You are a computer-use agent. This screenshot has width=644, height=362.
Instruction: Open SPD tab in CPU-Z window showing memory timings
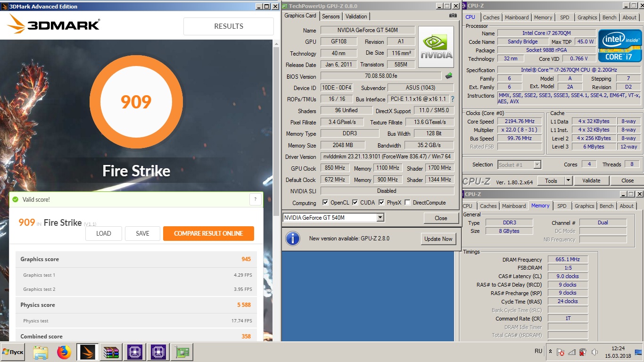click(561, 206)
